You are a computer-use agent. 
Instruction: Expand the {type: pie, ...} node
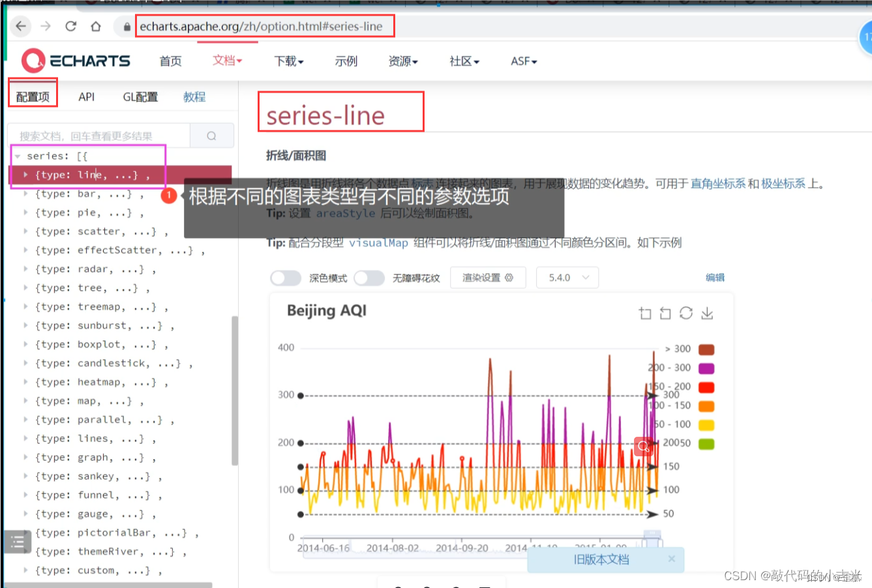click(25, 213)
